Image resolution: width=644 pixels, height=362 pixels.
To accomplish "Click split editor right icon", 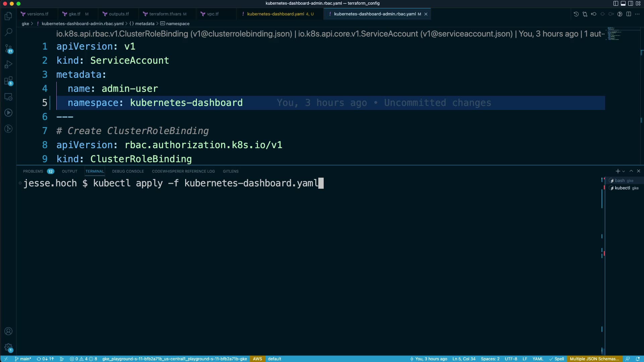I will [629, 14].
